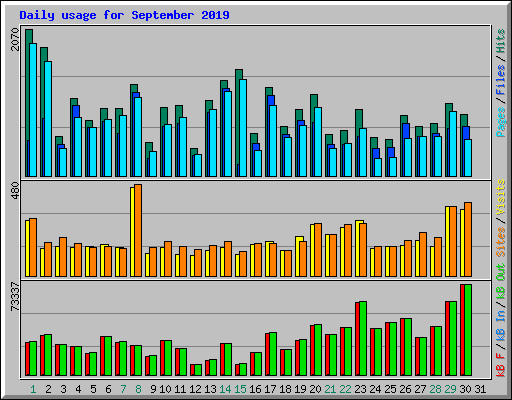The height and width of the screenshot is (400, 512).
Task: Select the day 30 green kB bar
Action: tap(468, 330)
